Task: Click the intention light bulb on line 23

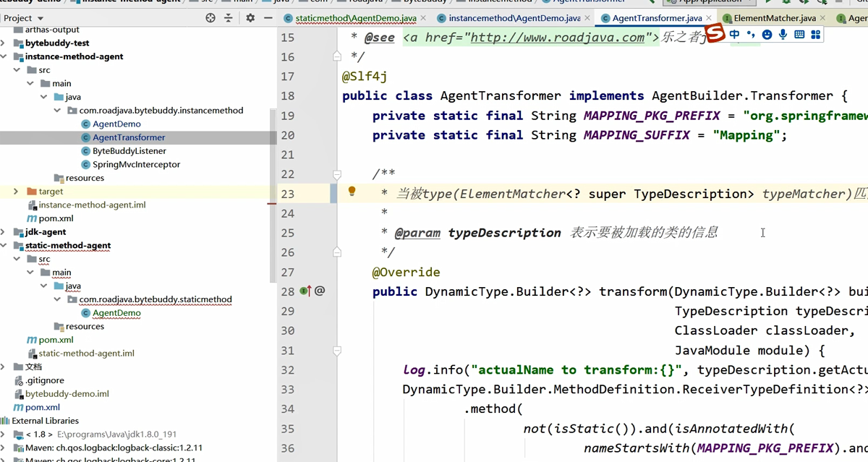Action: click(x=352, y=192)
